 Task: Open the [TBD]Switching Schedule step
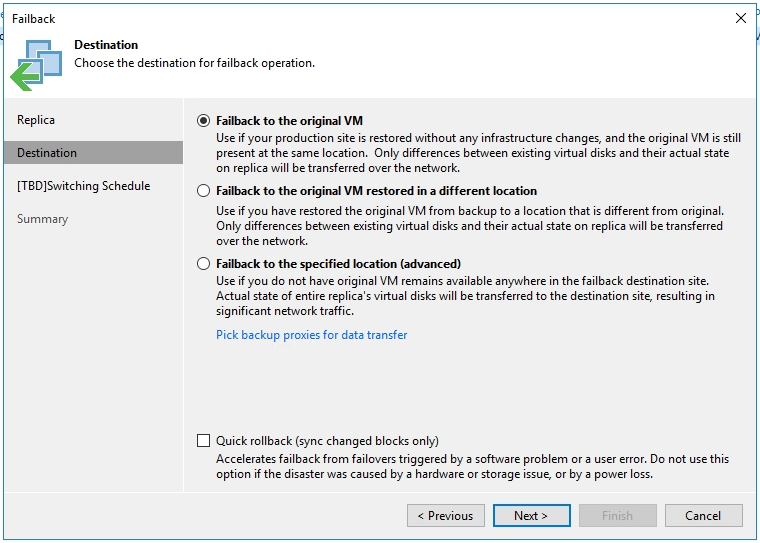tap(83, 186)
